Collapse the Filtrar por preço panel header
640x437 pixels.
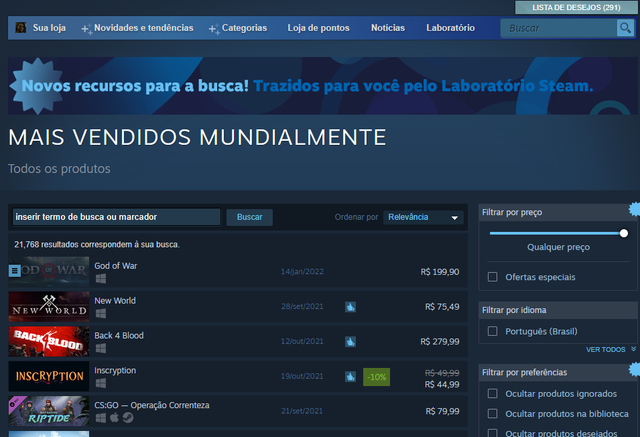558,212
